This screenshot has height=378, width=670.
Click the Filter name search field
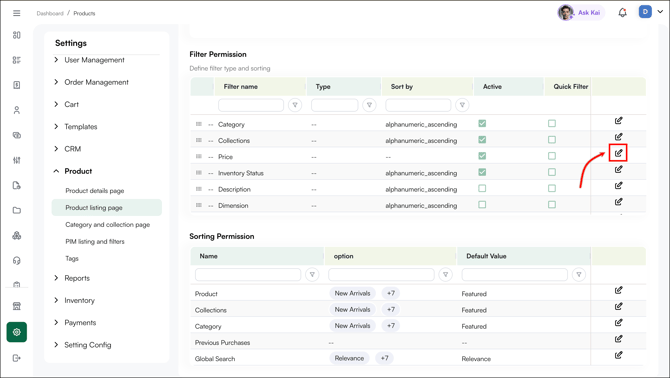click(x=251, y=105)
